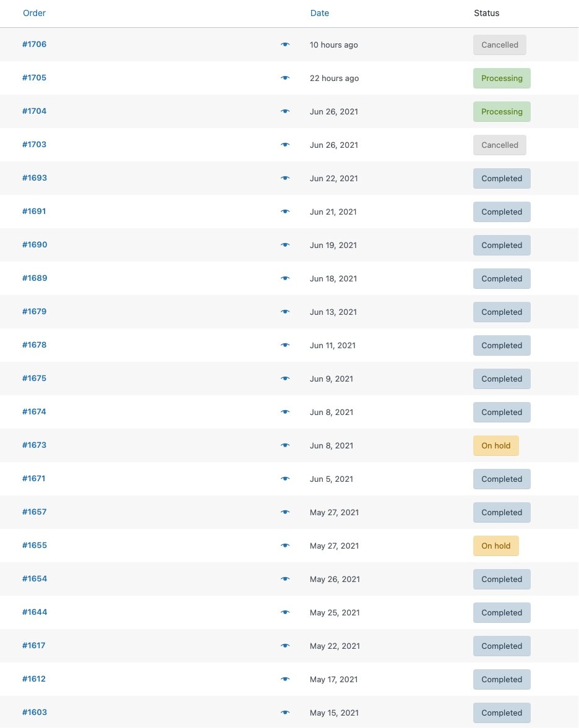Open preview eye for order #1705
Image resolution: width=579 pixels, height=728 pixels.
click(285, 78)
